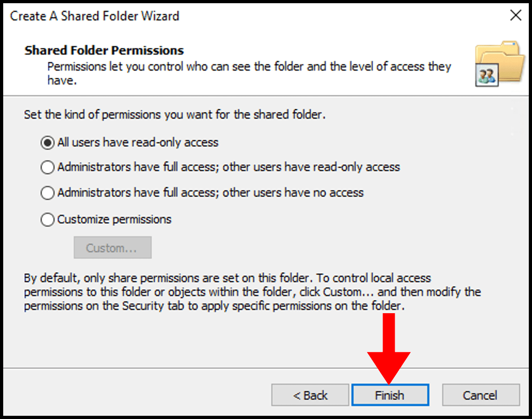Image resolution: width=532 pixels, height=419 pixels.
Task: Select 'Administrators have full access; other users no access'
Action: click(x=47, y=193)
